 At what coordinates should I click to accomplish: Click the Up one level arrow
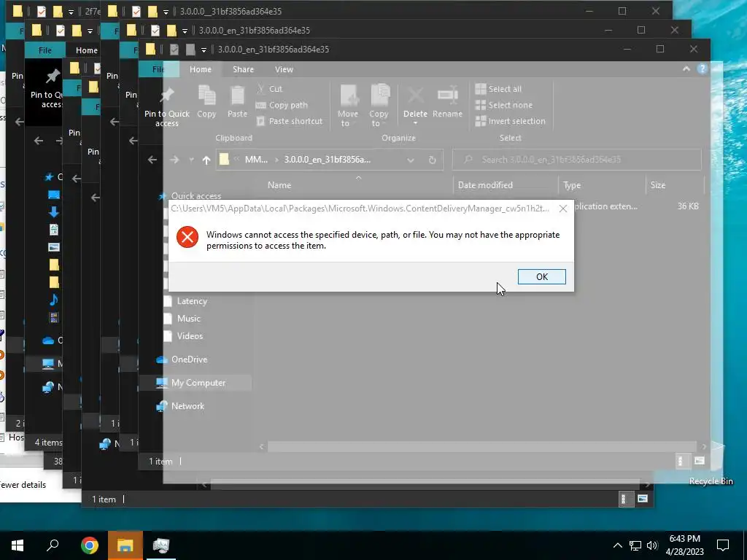point(206,160)
